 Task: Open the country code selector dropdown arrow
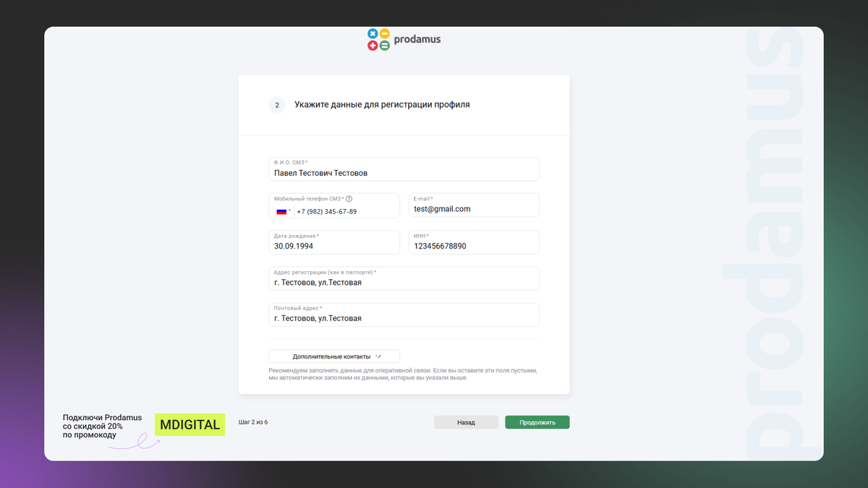(x=289, y=210)
